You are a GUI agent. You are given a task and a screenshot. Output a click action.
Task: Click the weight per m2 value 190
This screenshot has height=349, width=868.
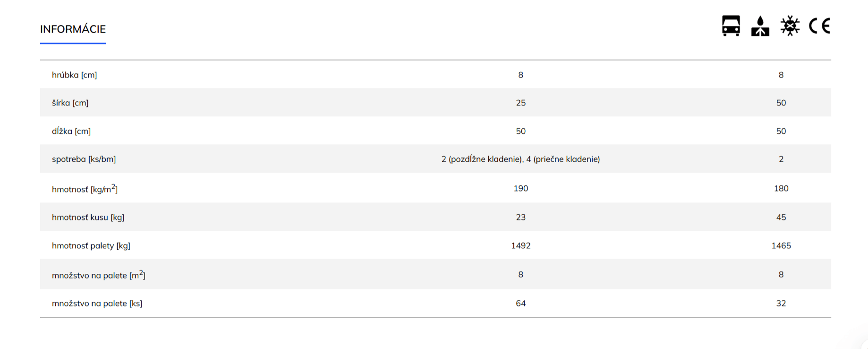pyautogui.click(x=521, y=188)
